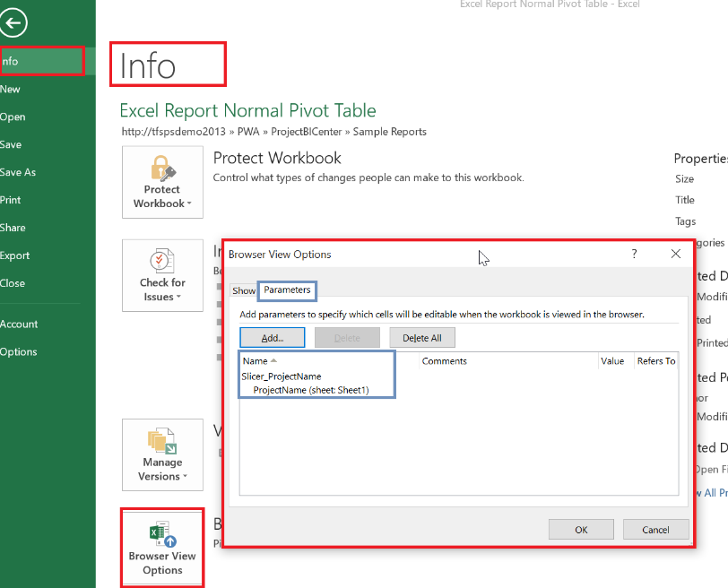This screenshot has width=728, height=588.
Task: Close the Browser View Options dialog
Action: pos(676,255)
